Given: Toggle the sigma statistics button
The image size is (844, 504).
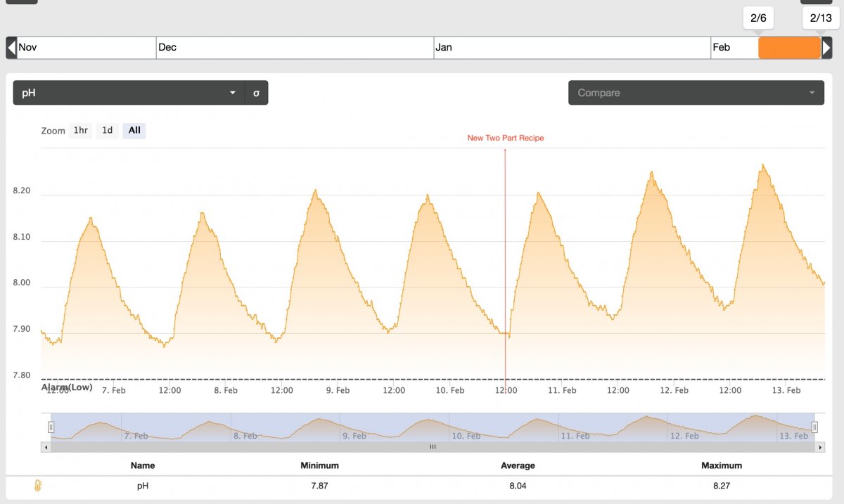Looking at the screenshot, I should click(256, 93).
